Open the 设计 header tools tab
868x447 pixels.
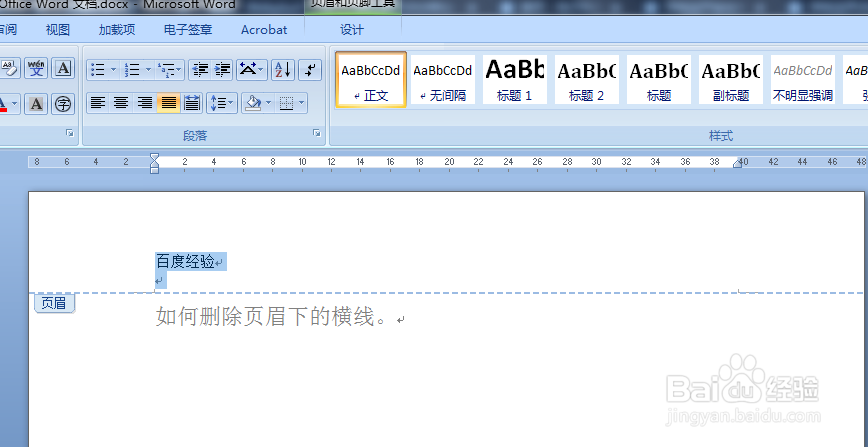click(x=352, y=30)
